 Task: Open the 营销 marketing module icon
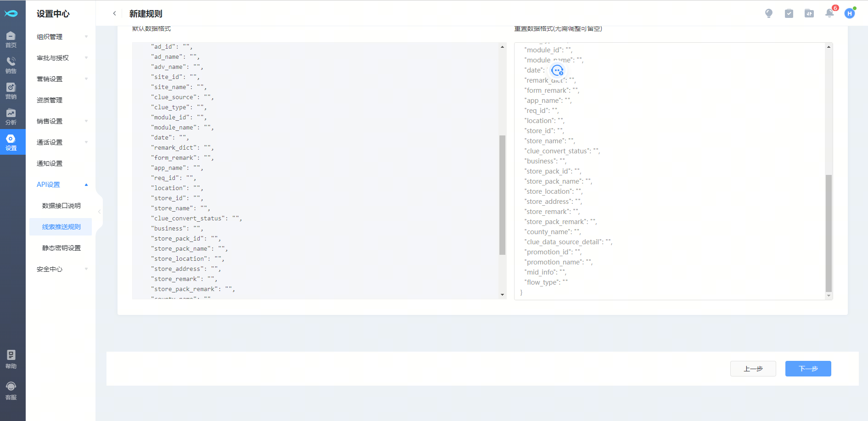11,91
